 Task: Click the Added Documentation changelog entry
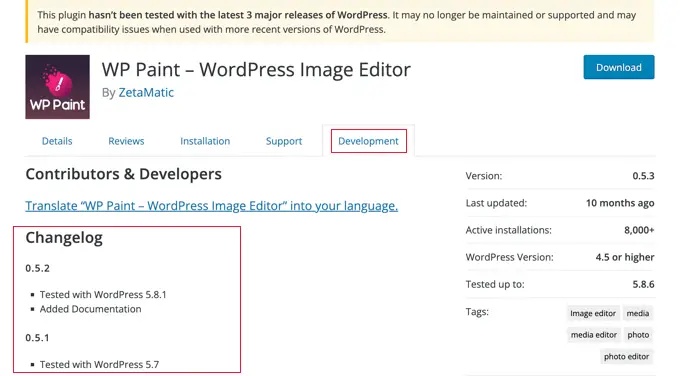(91, 309)
